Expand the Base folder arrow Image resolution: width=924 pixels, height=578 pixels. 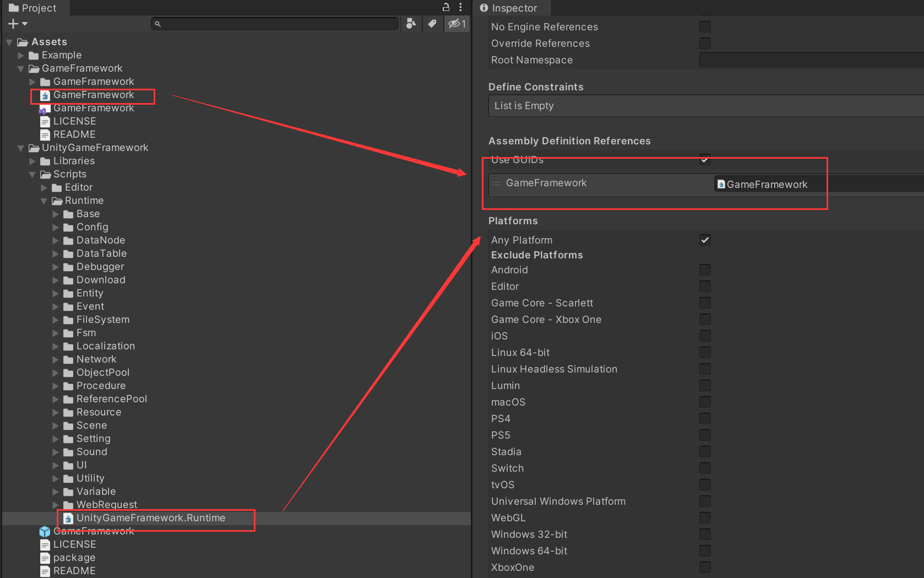click(56, 214)
